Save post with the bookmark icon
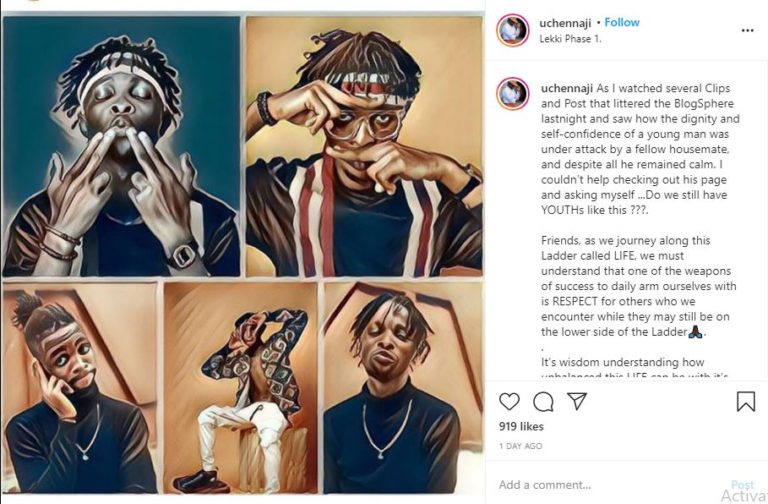This screenshot has height=504, width=768. (746, 401)
